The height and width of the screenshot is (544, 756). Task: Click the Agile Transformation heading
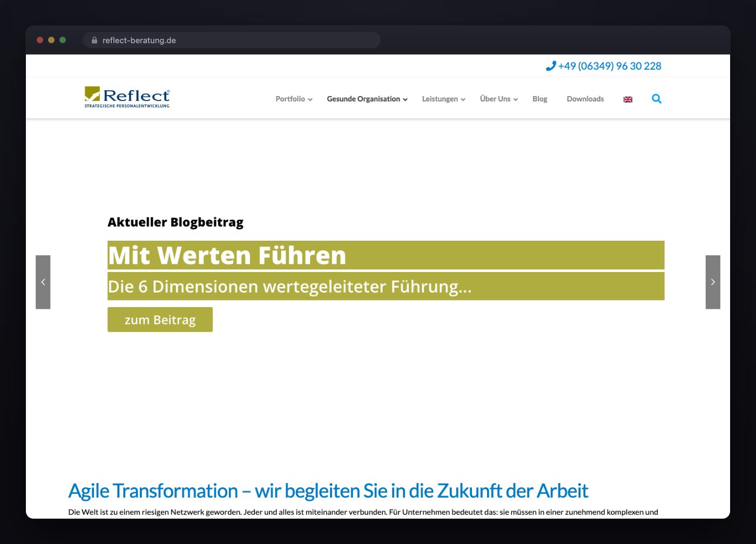328,491
